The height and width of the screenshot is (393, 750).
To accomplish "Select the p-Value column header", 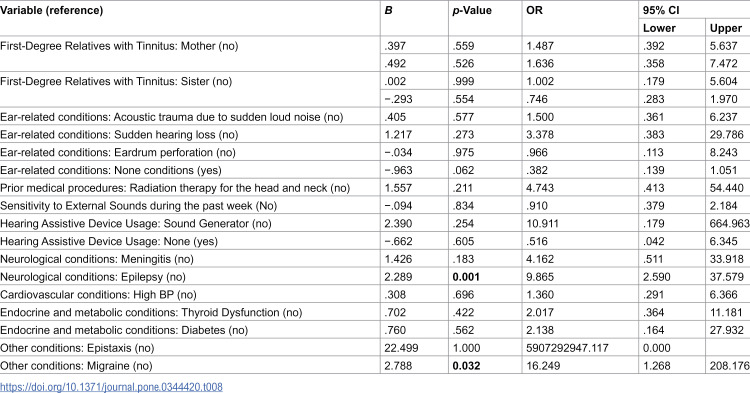I will 472,10.
